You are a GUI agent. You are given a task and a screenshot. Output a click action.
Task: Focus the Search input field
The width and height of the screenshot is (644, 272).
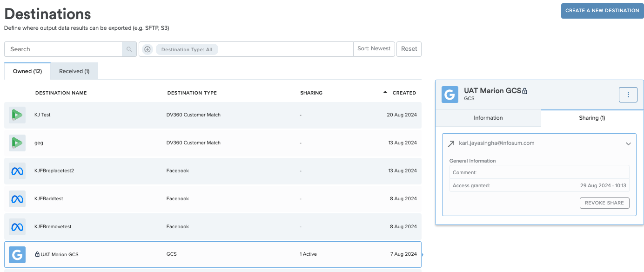(63, 49)
